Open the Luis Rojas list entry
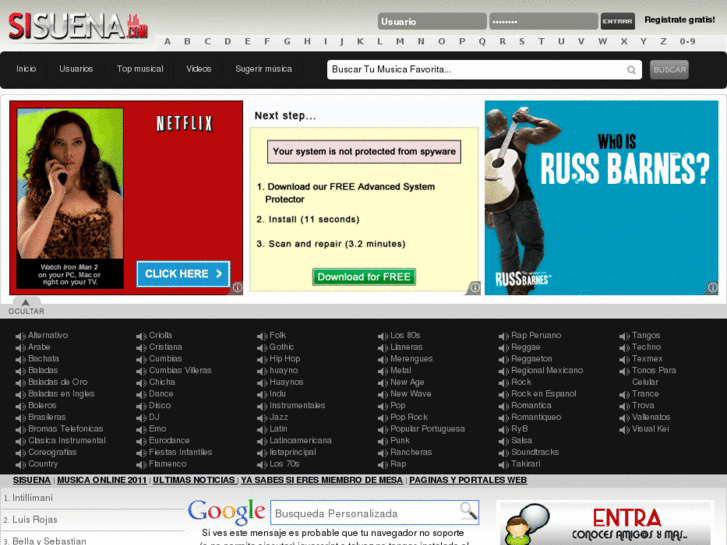Viewport: 727px width, 545px height. tap(35, 519)
